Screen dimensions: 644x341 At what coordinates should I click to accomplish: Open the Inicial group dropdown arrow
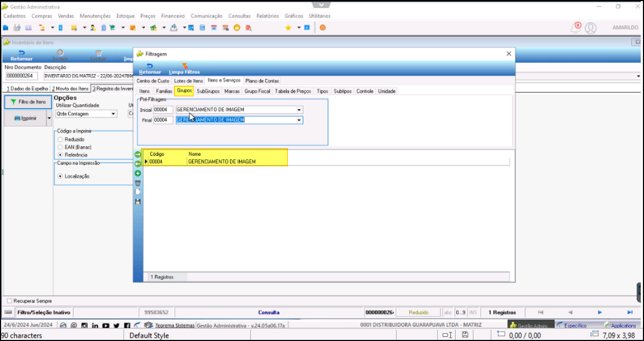300,110
